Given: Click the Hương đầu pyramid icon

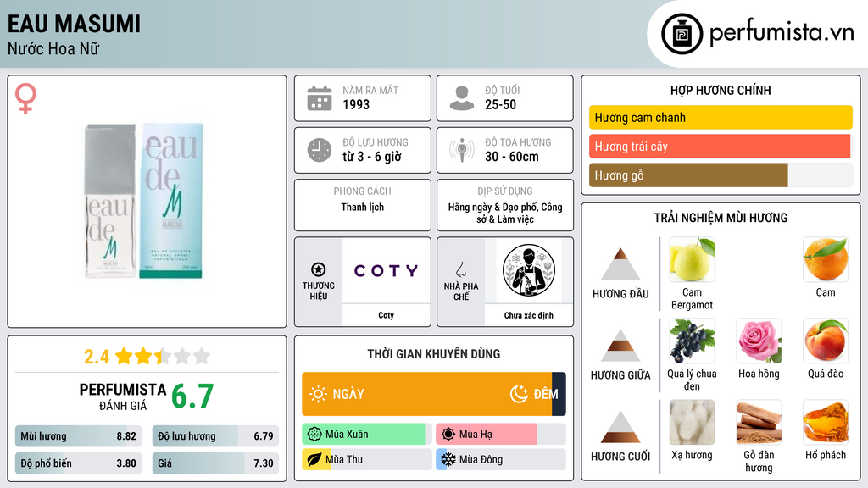Looking at the screenshot, I should click(620, 264).
